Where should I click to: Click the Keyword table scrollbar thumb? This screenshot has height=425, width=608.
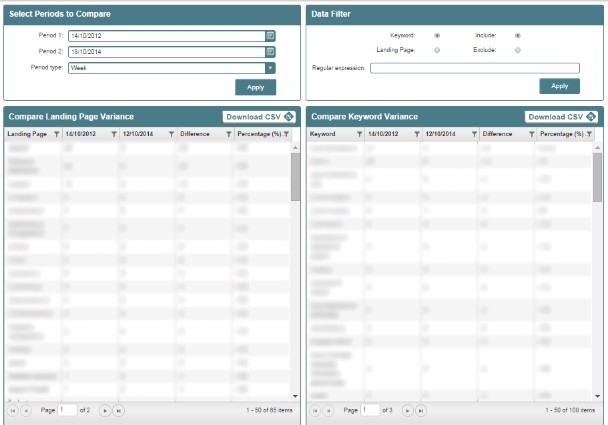[597, 177]
